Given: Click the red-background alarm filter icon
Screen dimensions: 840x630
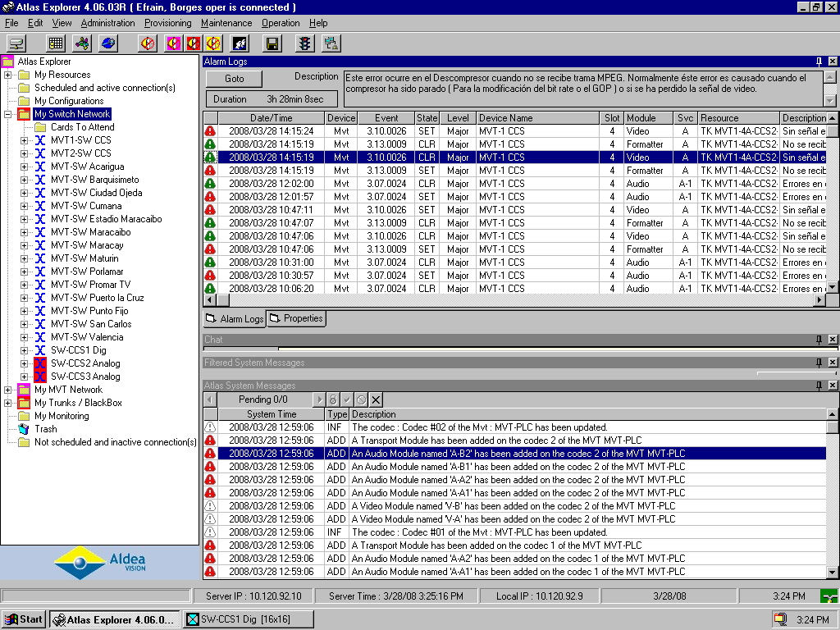Looking at the screenshot, I should [x=194, y=43].
